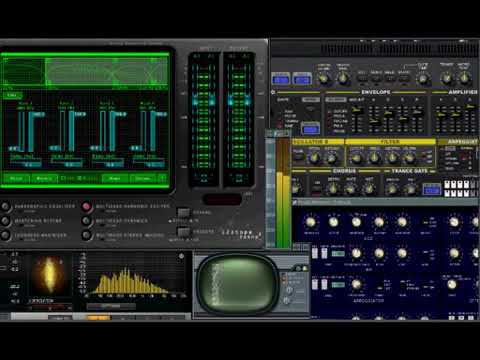This screenshot has height=360, width=480.
Task: Click the third green button in display bottom bar
Action: (x=115, y=179)
